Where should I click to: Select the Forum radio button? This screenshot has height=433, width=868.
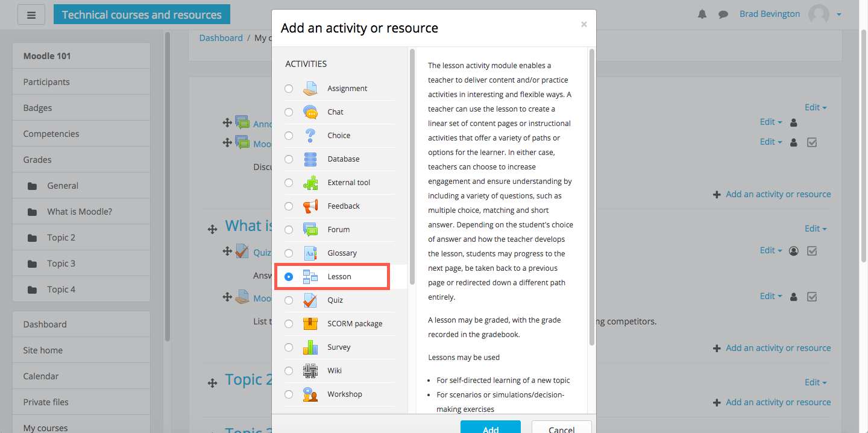(x=289, y=230)
